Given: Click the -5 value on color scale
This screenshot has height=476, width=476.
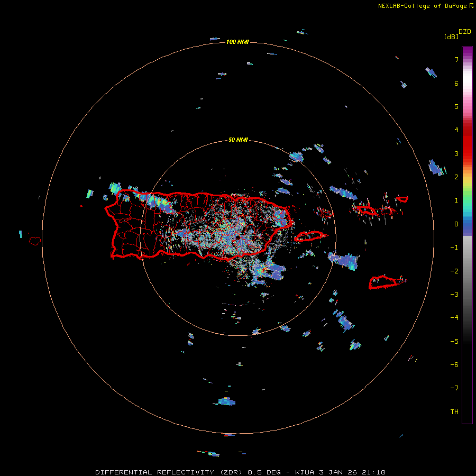Looking at the screenshot, I should coord(454,342).
